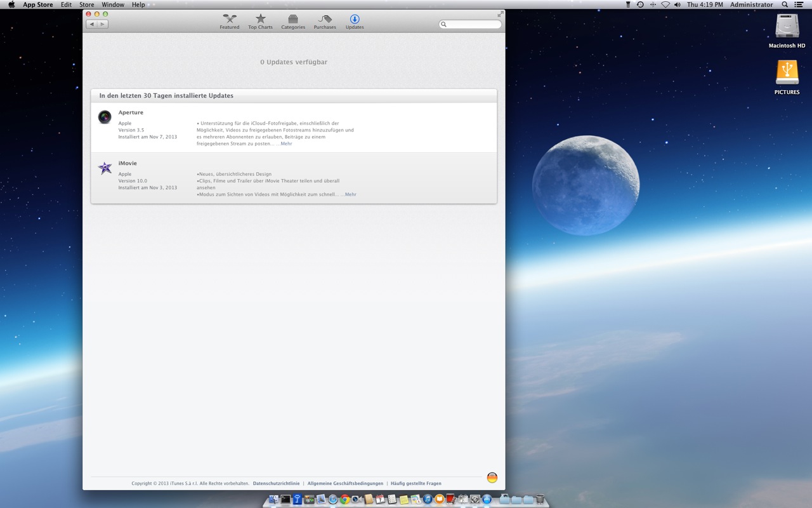Click 'Installiert am Nov 3, 2013' text
Viewport: 812px width, 508px height.
click(x=148, y=187)
